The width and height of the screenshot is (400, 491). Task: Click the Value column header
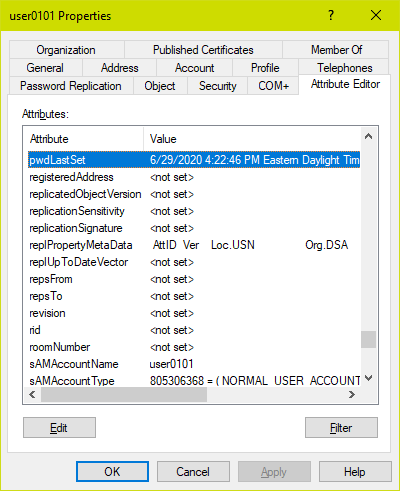click(252, 139)
